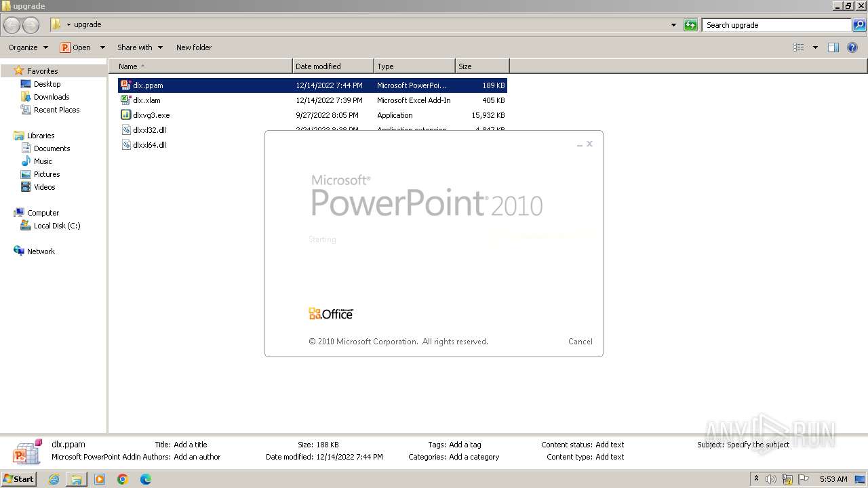Open the media player taskbar icon
This screenshot has width=868, height=488.
tap(100, 479)
